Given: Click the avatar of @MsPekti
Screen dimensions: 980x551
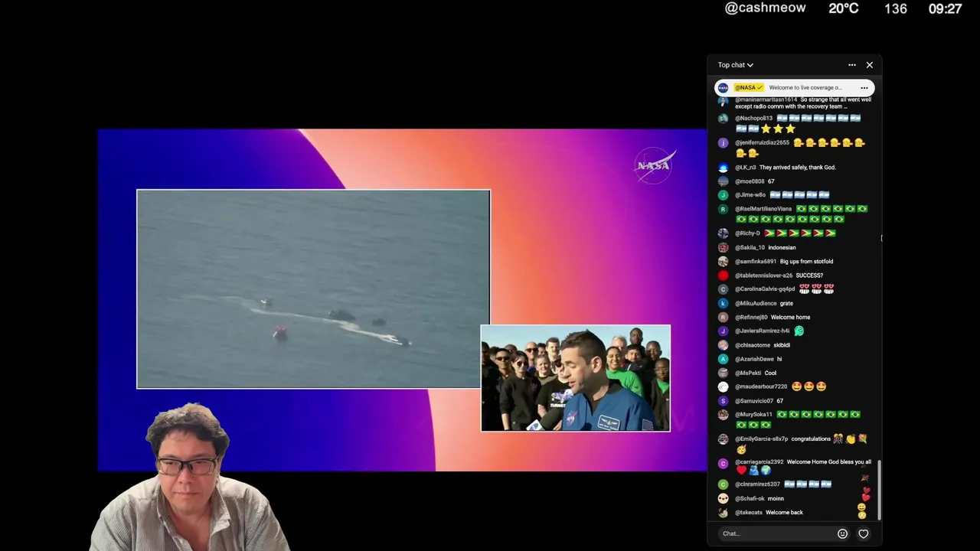Looking at the screenshot, I should click(723, 373).
